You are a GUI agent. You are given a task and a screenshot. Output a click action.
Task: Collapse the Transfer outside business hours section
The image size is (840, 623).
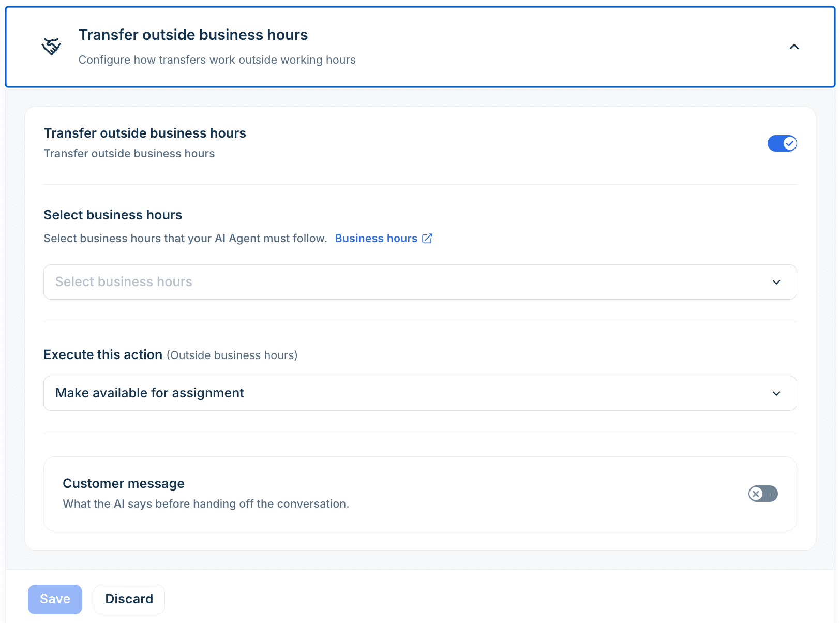point(794,47)
